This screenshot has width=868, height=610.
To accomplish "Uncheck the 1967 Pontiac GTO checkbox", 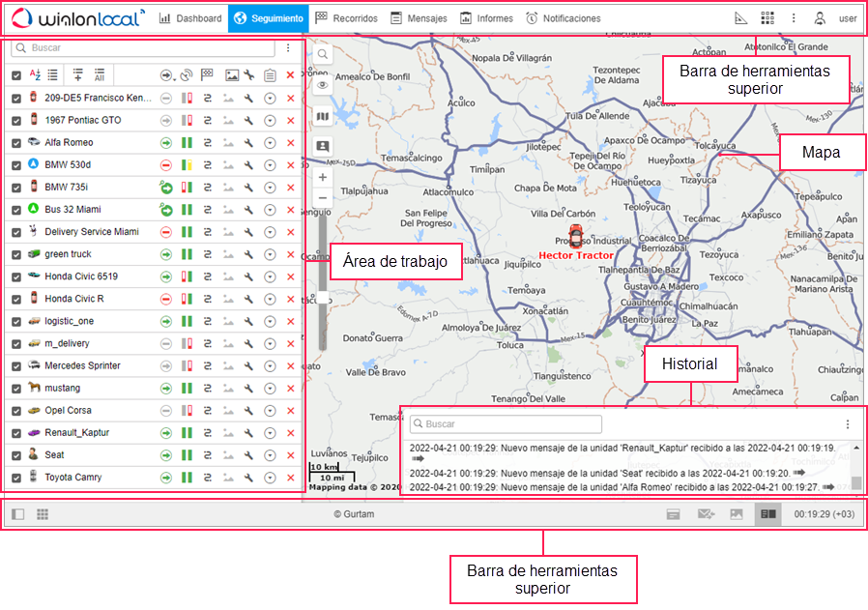I will tap(15, 120).
